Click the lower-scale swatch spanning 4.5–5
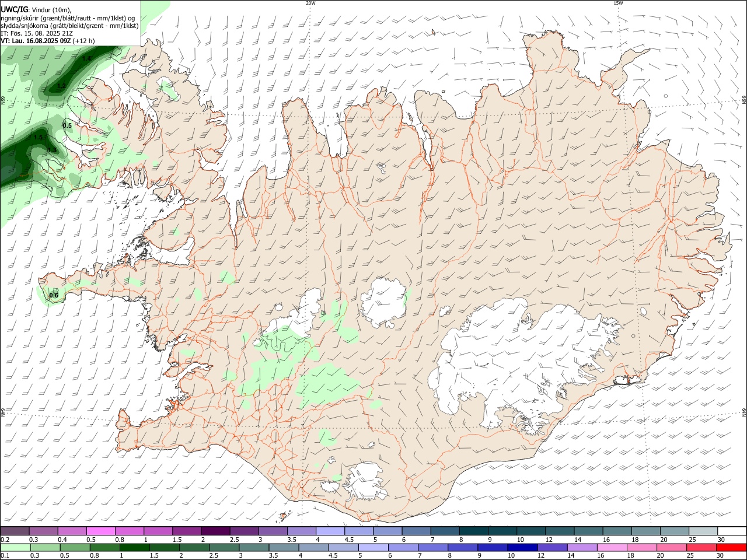Screen dimensions: 747x560 coord(343,548)
